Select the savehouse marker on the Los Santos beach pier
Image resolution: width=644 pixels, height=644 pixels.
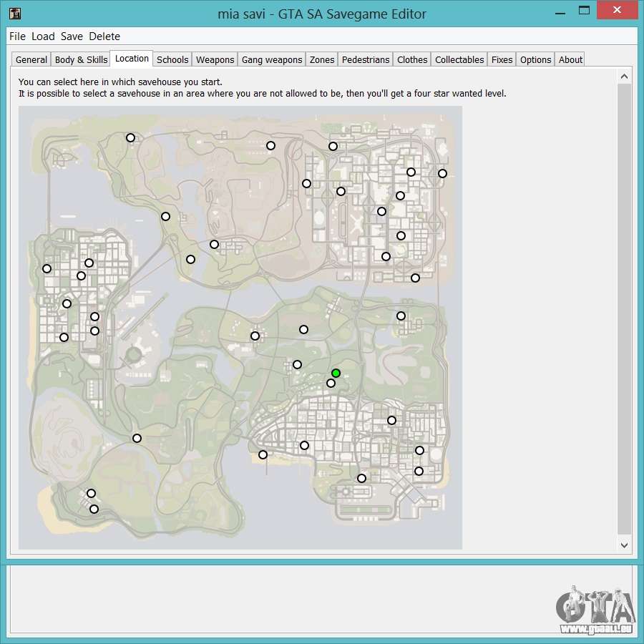[x=263, y=454]
